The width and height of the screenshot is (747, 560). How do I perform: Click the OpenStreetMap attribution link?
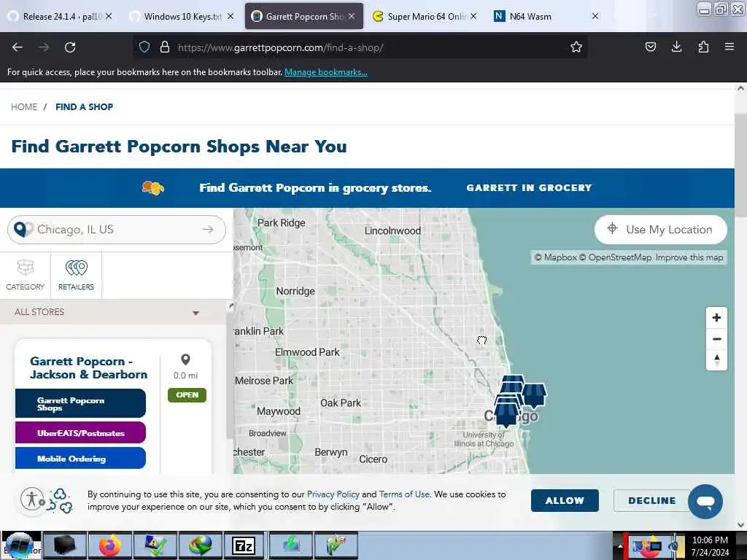tap(616, 257)
